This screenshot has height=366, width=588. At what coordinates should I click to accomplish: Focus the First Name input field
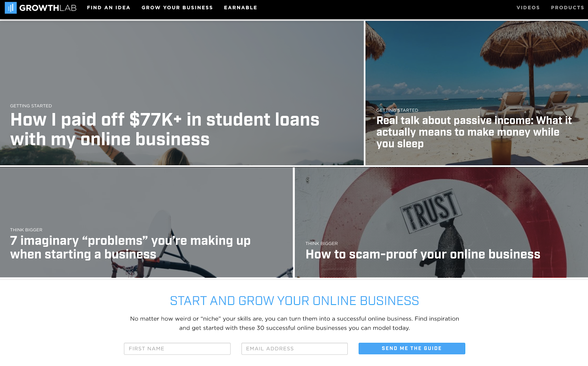(x=177, y=349)
